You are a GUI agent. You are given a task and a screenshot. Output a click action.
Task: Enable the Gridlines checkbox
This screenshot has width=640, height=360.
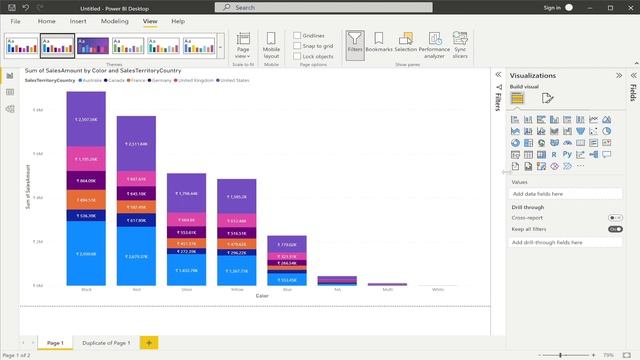[297, 36]
